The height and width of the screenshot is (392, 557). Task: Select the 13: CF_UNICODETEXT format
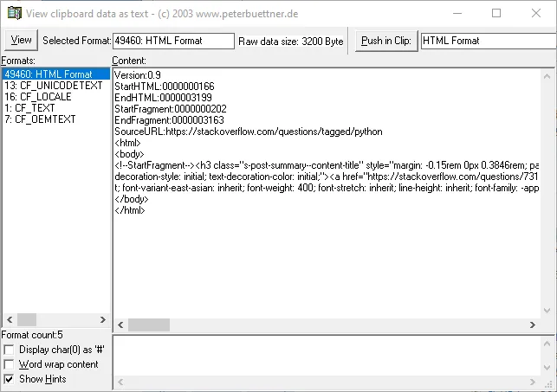pos(54,86)
